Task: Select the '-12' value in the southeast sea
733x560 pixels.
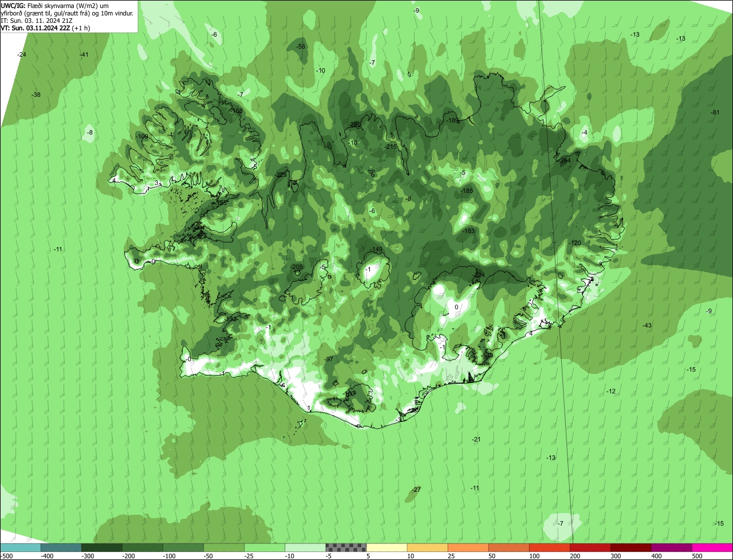Action: click(611, 391)
